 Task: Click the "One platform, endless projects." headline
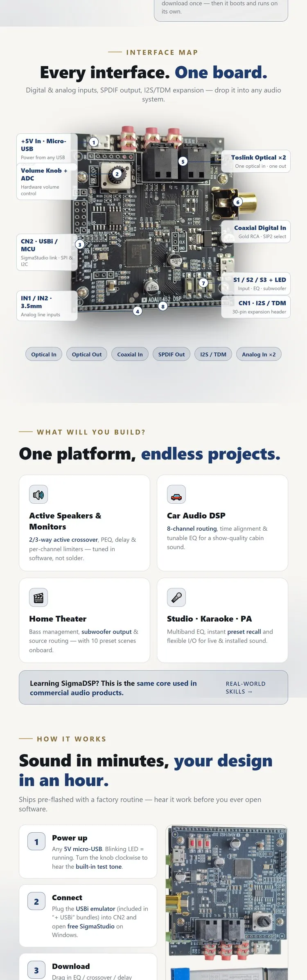coord(150,454)
